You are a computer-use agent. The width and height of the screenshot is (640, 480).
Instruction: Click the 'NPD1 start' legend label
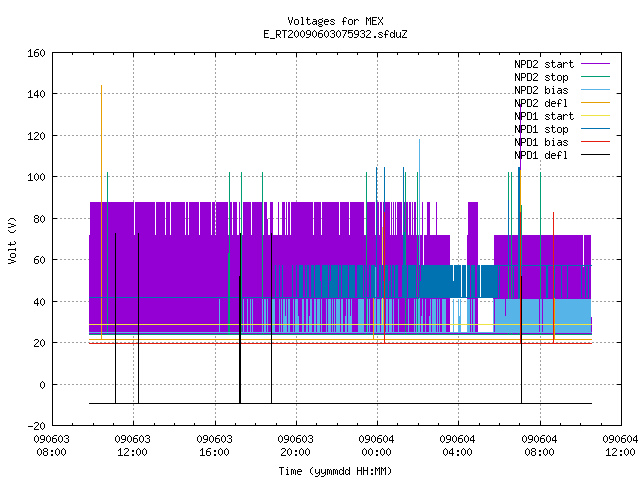coord(544,116)
